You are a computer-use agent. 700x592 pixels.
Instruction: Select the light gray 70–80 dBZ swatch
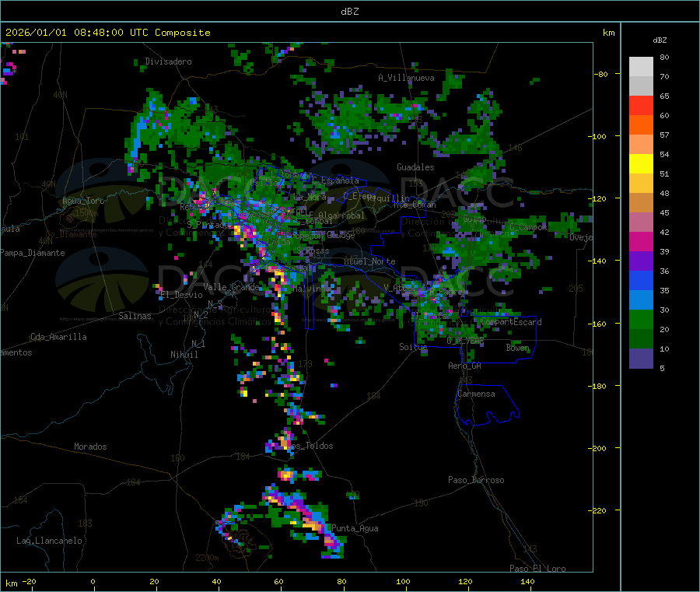pyautogui.click(x=641, y=67)
